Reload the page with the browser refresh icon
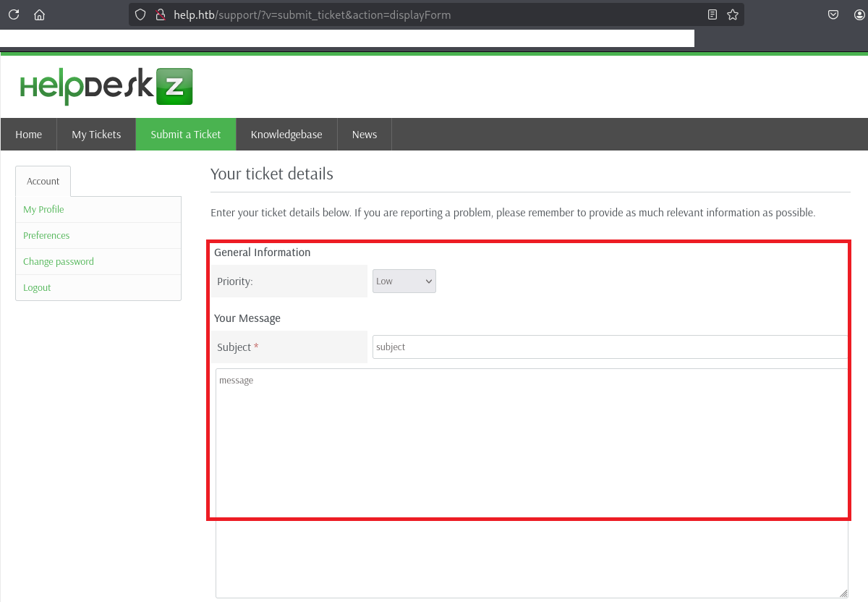 coord(14,14)
